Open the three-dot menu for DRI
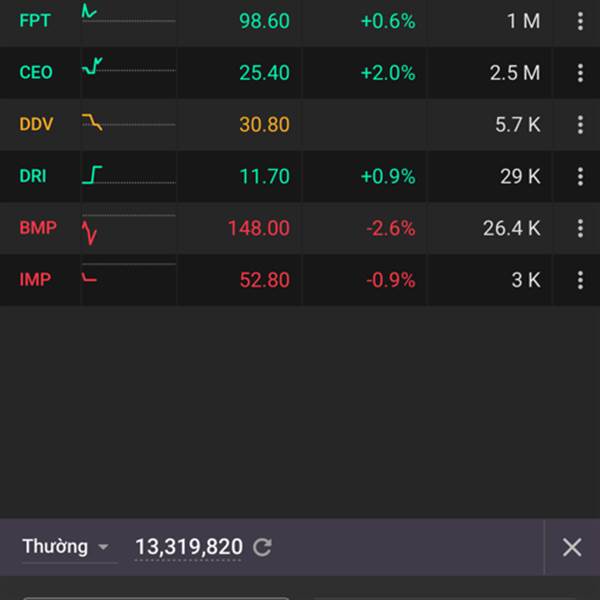Viewport: 600px width, 600px height. click(580, 176)
